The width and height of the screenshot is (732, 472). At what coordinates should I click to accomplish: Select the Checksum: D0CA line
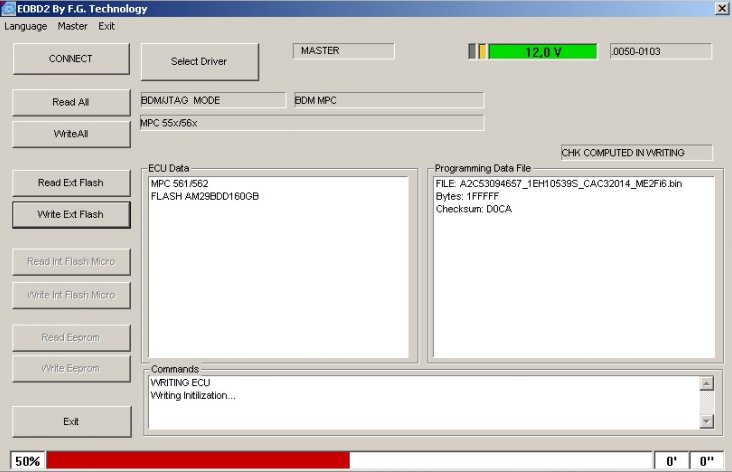[474, 209]
